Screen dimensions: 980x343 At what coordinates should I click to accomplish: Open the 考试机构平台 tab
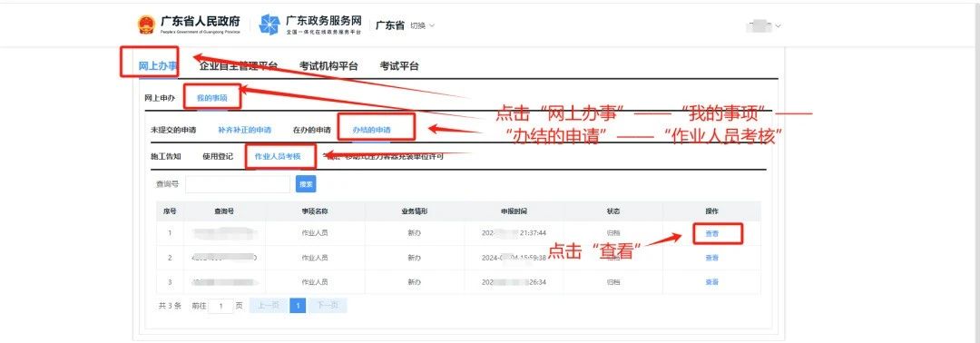[328, 65]
